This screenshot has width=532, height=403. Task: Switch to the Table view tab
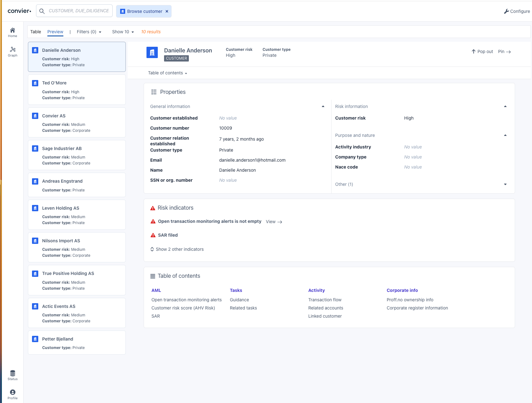36,32
